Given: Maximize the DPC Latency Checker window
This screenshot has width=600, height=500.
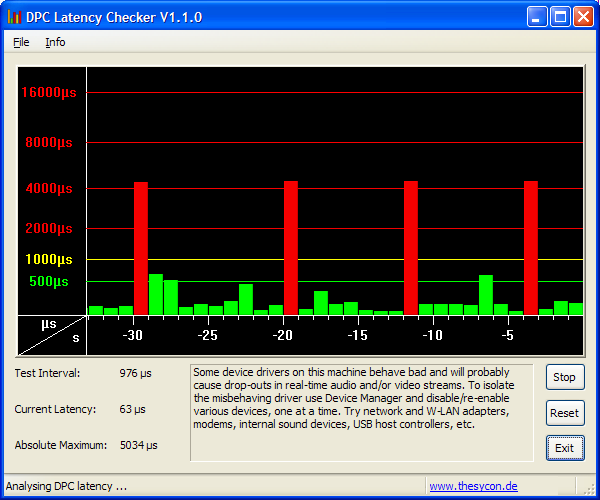Looking at the screenshot, I should click(x=560, y=17).
